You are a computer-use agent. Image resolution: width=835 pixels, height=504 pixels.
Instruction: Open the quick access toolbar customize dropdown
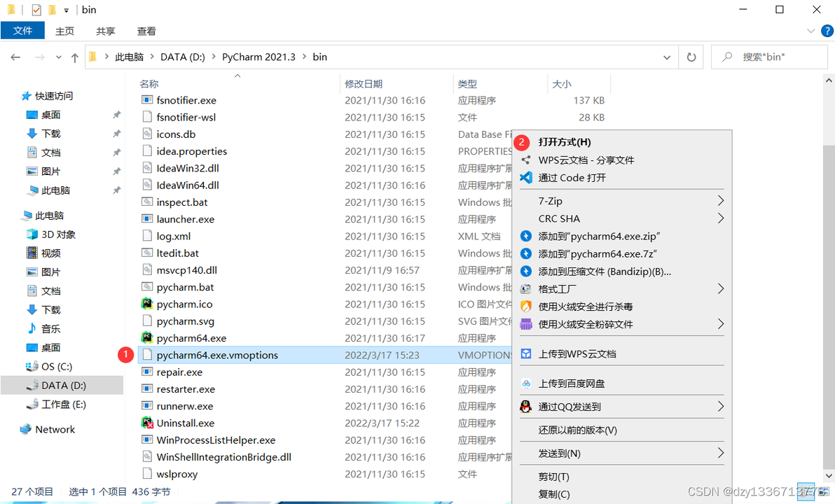(66, 10)
